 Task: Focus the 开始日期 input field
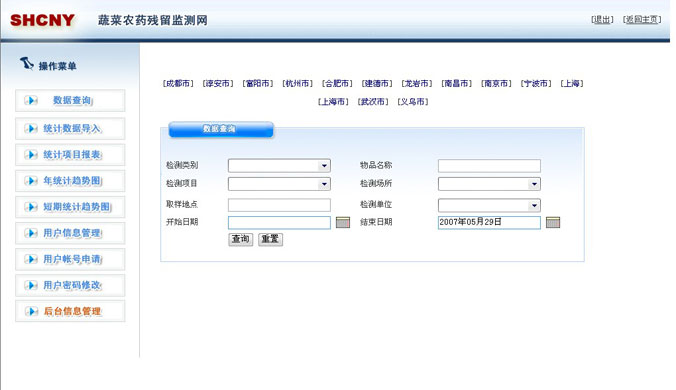coord(279,222)
